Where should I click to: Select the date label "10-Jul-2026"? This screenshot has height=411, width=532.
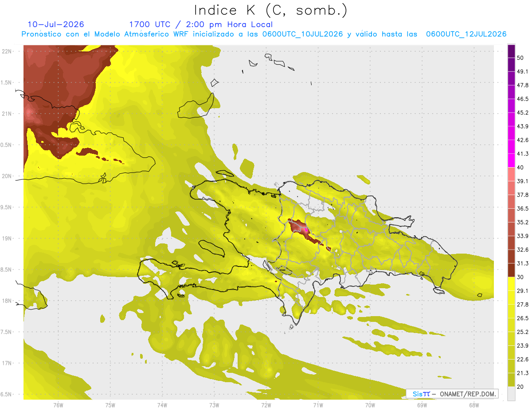click(x=56, y=24)
